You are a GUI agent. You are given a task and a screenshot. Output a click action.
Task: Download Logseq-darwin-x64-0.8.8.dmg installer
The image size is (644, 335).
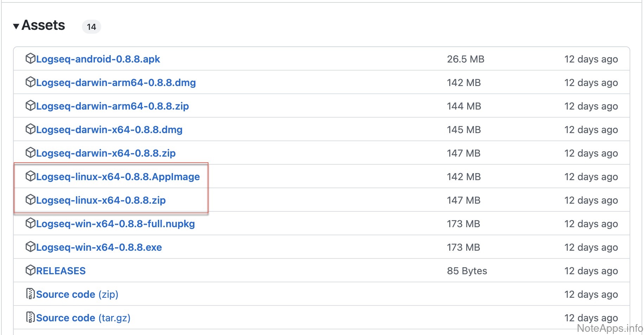(109, 130)
